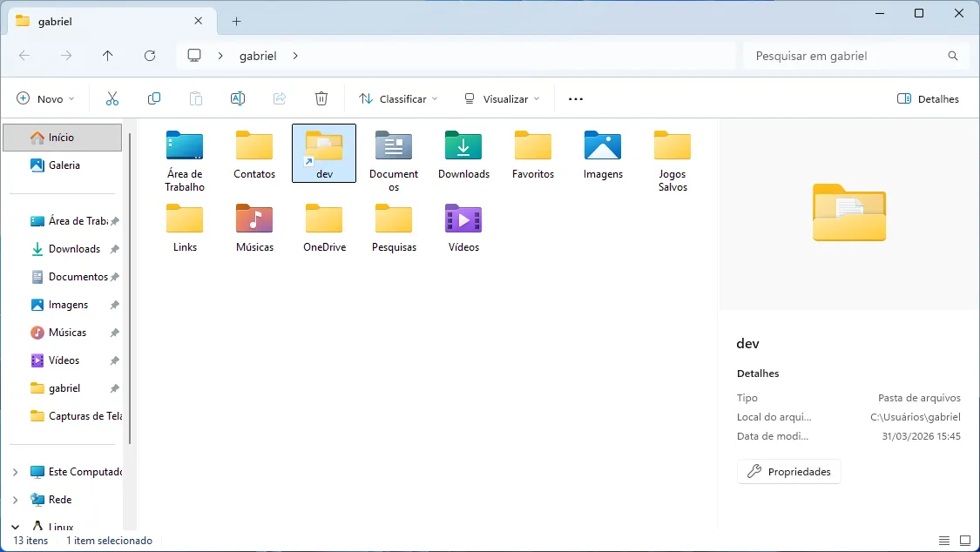Open the Classificar dropdown
The width and height of the screenshot is (980, 552).
pyautogui.click(x=397, y=98)
